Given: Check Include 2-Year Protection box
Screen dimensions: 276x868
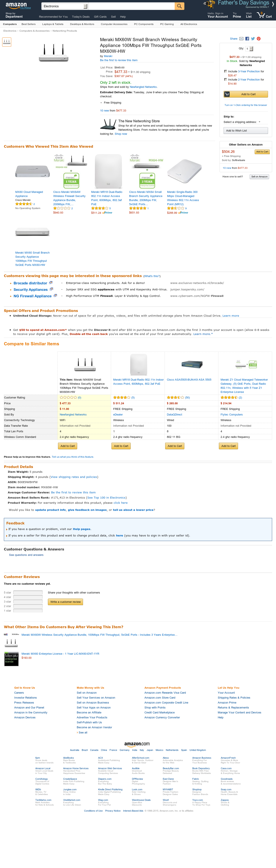Looking at the screenshot, I should pos(225,79).
